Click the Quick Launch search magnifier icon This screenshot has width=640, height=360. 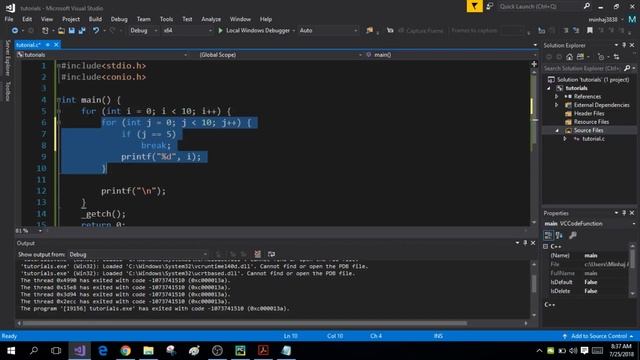pyautogui.click(x=587, y=6)
